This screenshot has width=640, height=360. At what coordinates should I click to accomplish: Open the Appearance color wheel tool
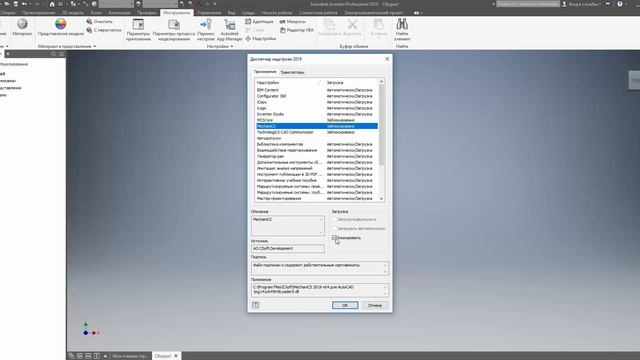(60, 24)
